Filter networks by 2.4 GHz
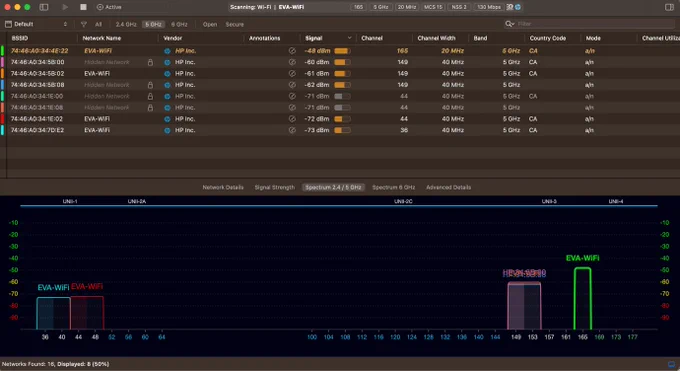 126,24
